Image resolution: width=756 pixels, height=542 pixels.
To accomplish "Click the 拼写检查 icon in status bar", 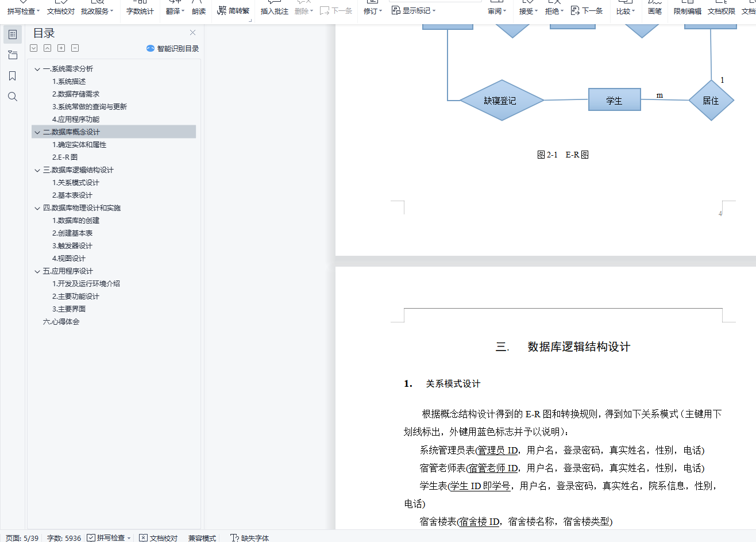I will [x=91, y=537].
